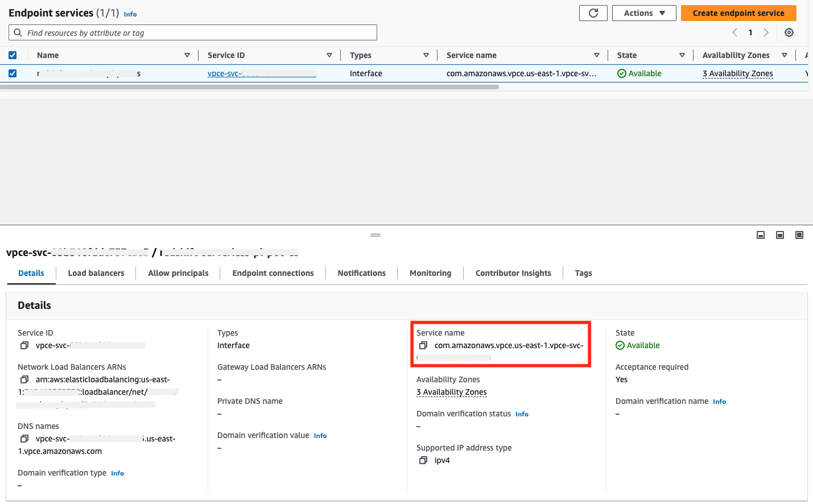Click the Create endpoint service button
This screenshot has height=504, width=813.
[x=738, y=13]
